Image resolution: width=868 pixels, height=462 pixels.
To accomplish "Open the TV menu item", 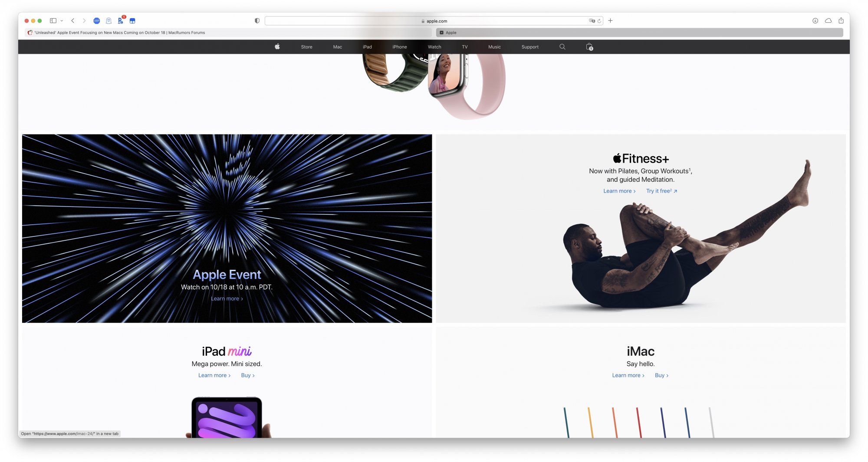I will [x=465, y=47].
